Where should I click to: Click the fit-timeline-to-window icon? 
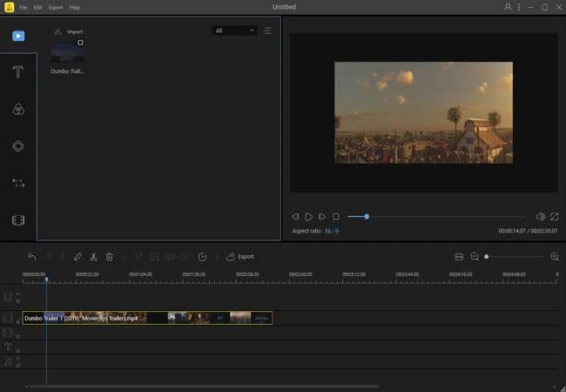[x=459, y=257]
